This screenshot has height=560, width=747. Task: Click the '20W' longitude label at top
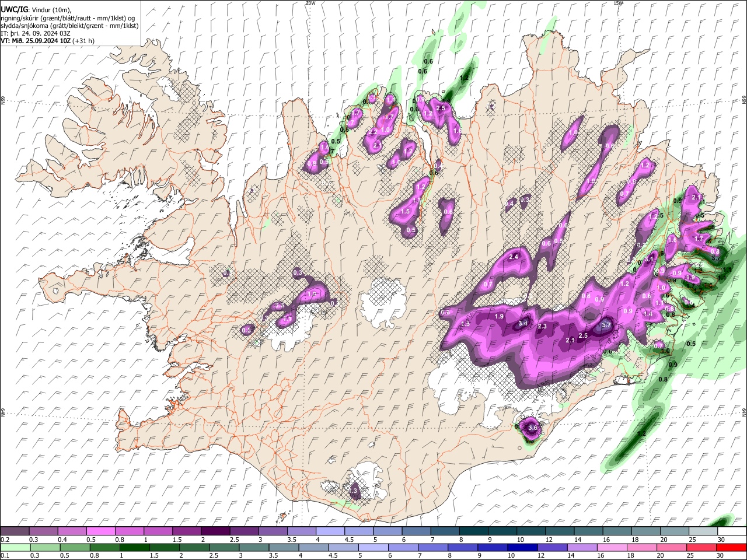tap(310, 3)
